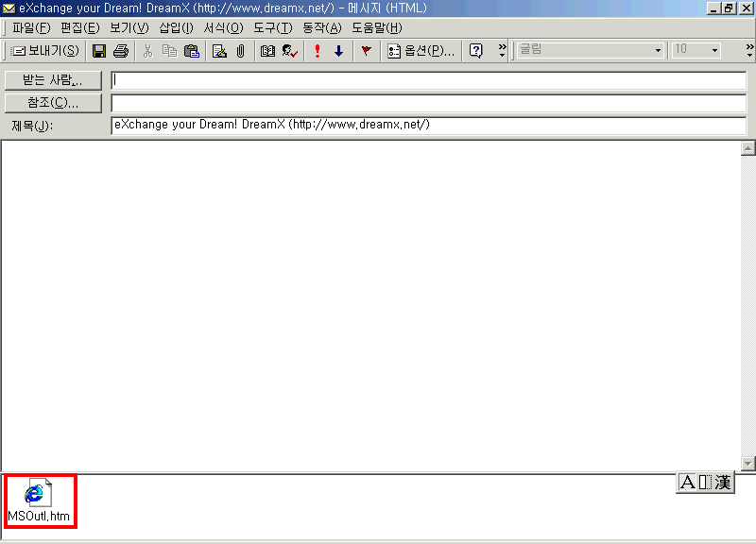
Task: Click the red Message Flag icon
Action: click(x=366, y=51)
